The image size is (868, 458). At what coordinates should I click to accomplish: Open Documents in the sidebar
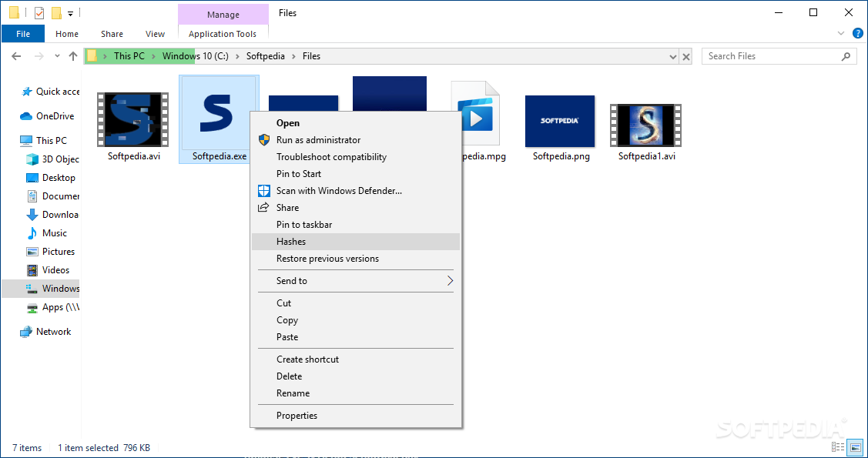54,196
